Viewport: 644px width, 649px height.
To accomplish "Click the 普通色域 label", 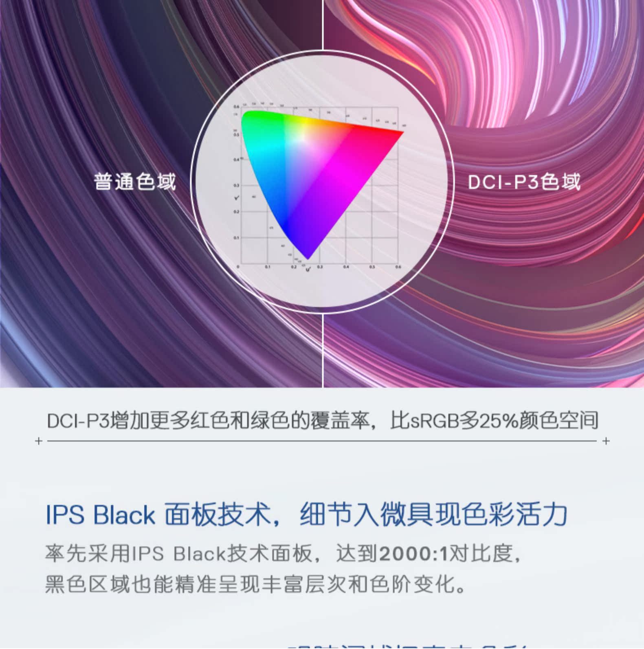I will click(x=135, y=182).
